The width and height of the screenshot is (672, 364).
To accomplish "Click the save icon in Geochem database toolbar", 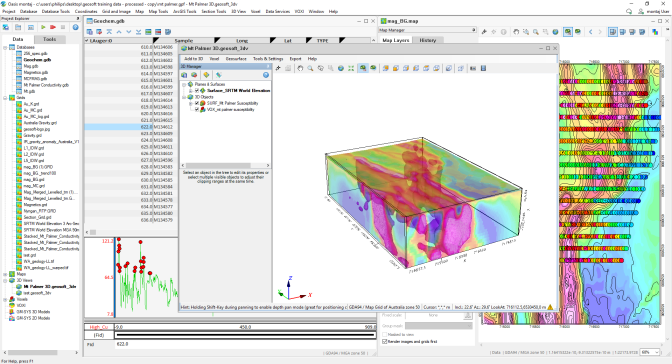I will click(168, 32).
